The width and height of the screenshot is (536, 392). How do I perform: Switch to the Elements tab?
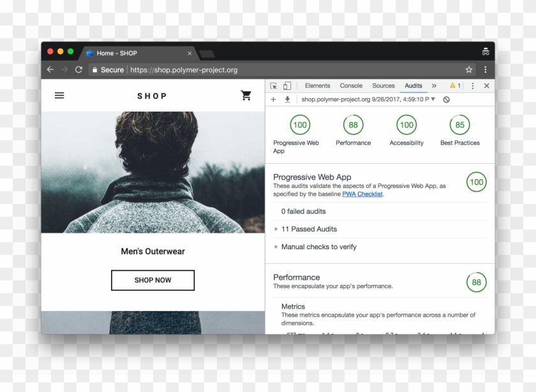coord(317,85)
